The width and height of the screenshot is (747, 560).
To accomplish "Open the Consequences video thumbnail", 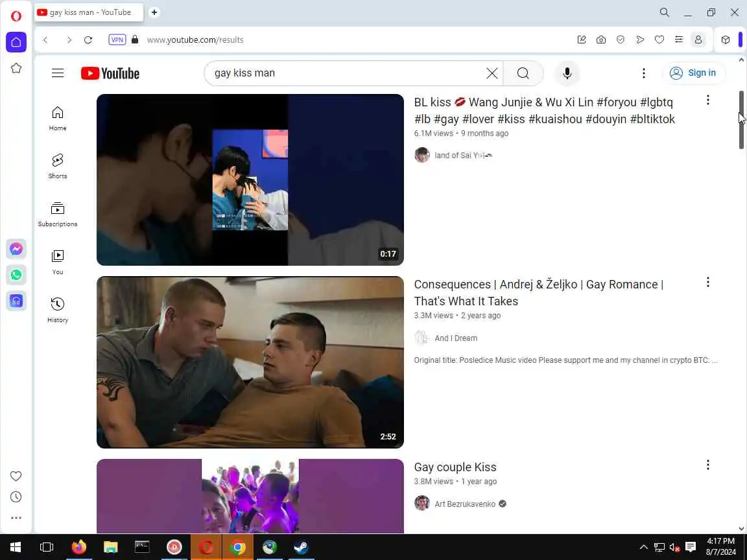I will 250,362.
